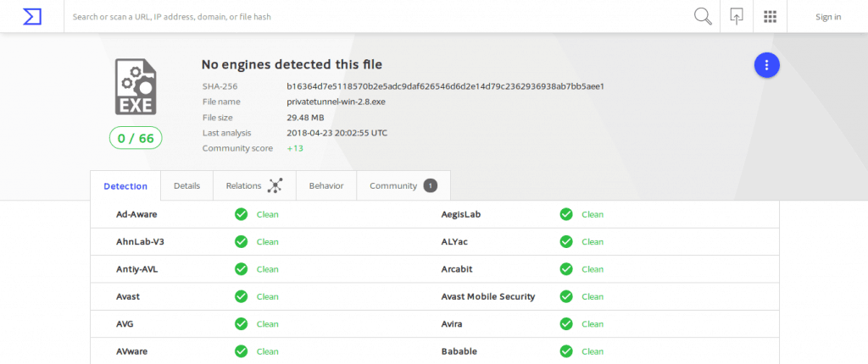Image resolution: width=868 pixels, height=364 pixels.
Task: Open the Relations tab
Action: click(254, 186)
